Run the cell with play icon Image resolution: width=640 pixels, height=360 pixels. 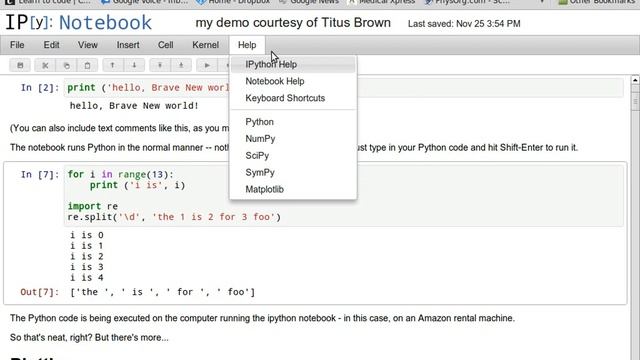207,65
